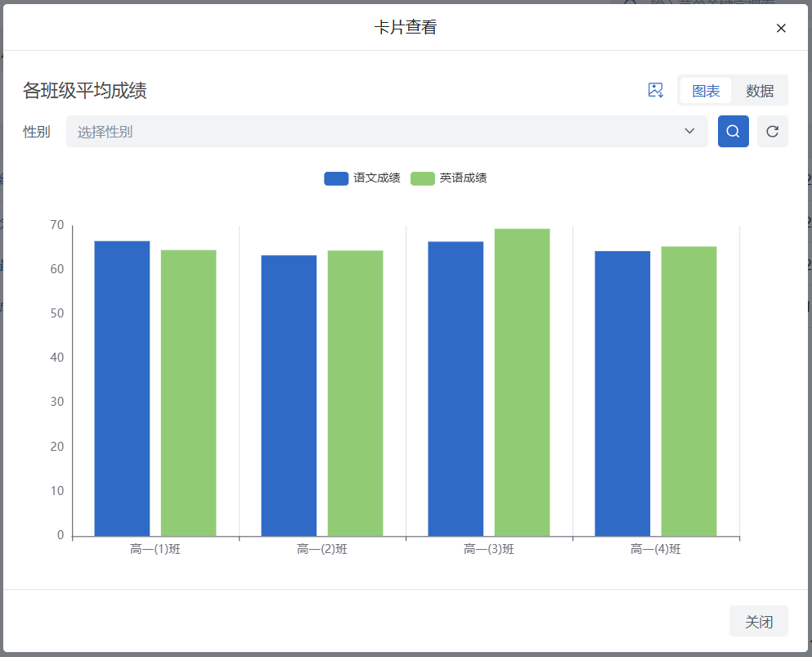Click the 各班级平均成绩 chart title

coord(85,91)
